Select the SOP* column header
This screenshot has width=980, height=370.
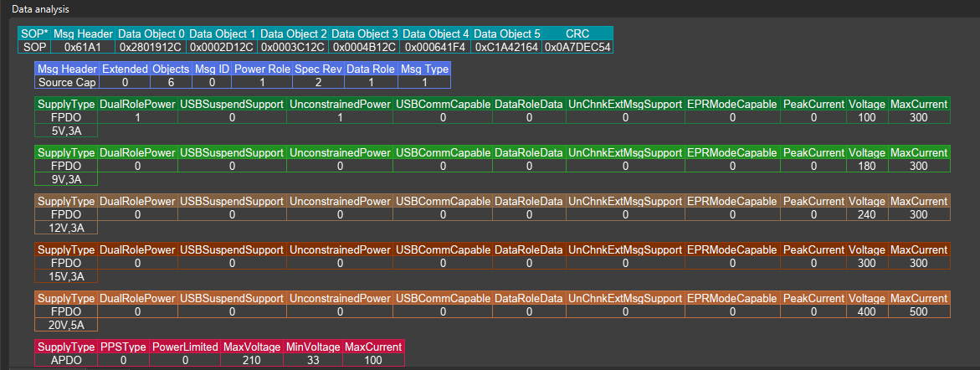[x=34, y=33]
